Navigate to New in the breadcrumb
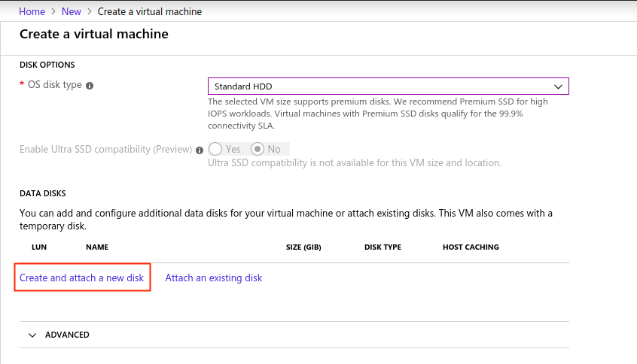 (71, 11)
